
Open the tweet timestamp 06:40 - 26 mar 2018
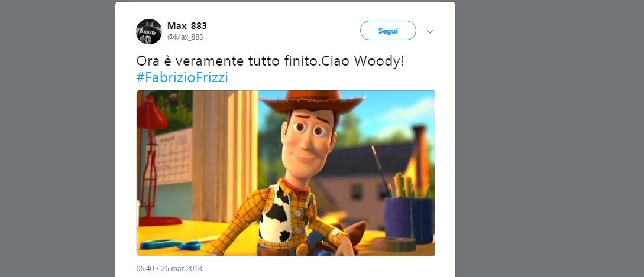pyautogui.click(x=169, y=268)
